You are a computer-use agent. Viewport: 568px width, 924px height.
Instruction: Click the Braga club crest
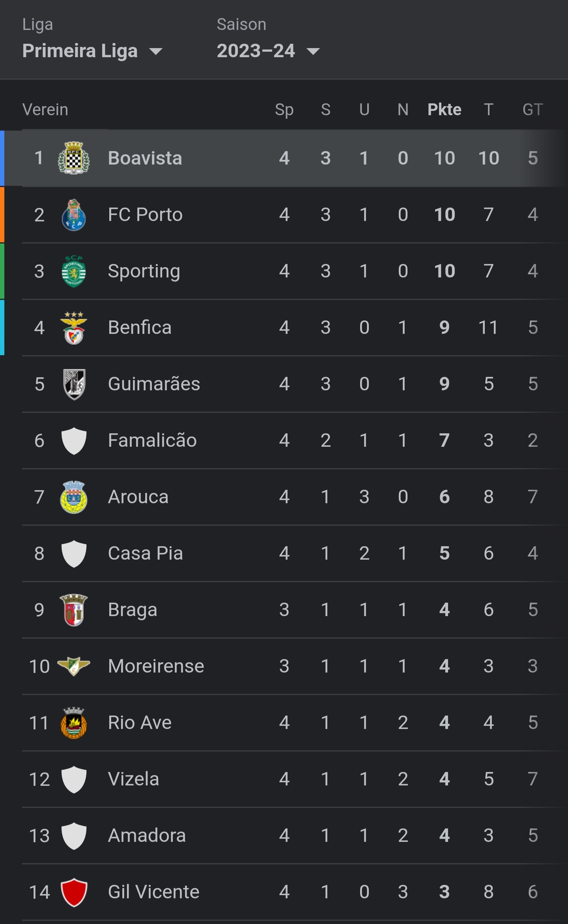coord(74,610)
